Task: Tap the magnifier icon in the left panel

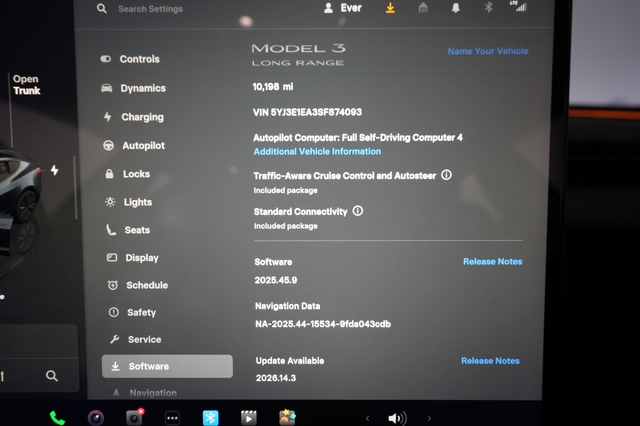Action: (52, 376)
